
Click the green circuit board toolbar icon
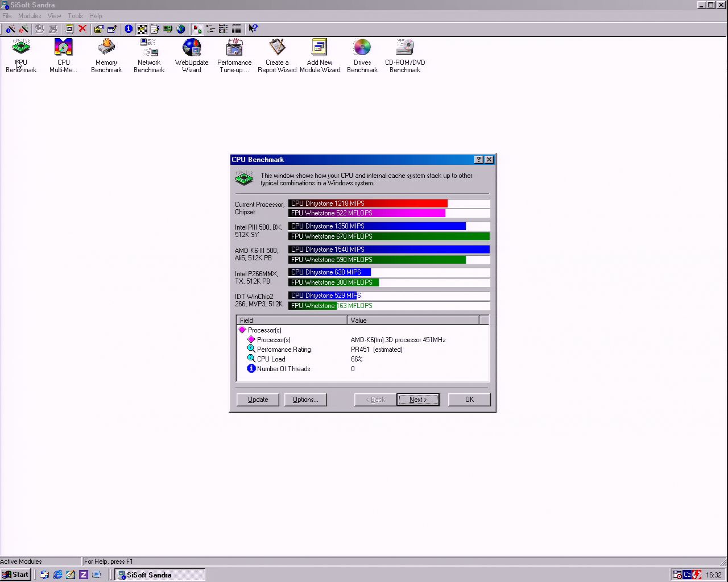(168, 28)
